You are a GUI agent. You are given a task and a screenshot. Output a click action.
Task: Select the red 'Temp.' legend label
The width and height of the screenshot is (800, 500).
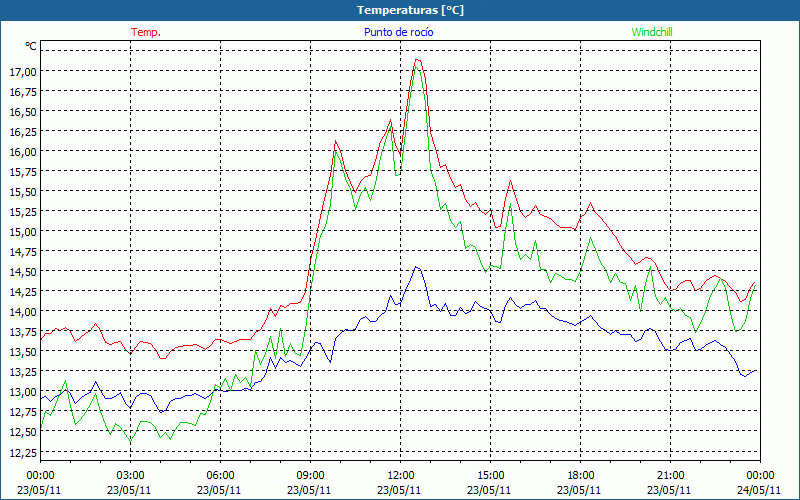click(x=146, y=32)
